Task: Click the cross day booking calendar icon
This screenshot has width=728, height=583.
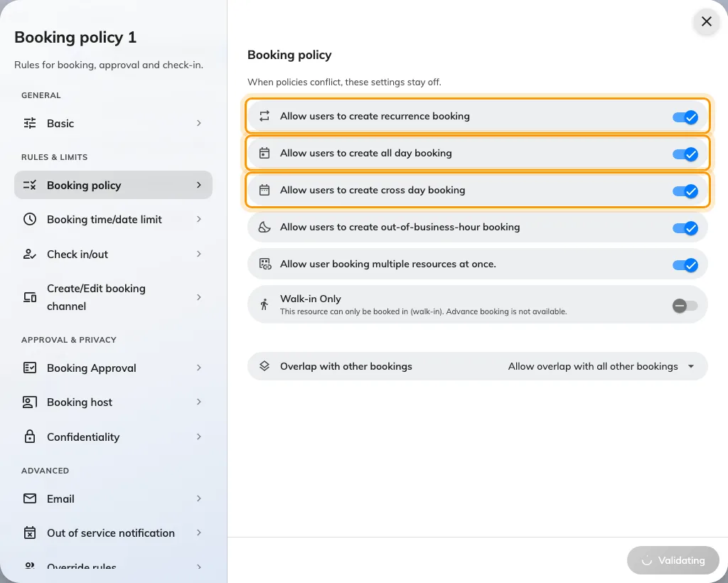Action: coord(264,190)
